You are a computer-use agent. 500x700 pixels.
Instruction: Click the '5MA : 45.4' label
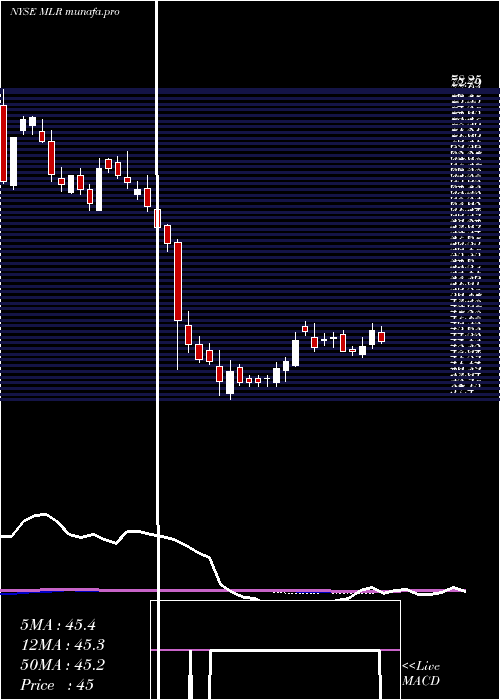pyautogui.click(x=58, y=625)
